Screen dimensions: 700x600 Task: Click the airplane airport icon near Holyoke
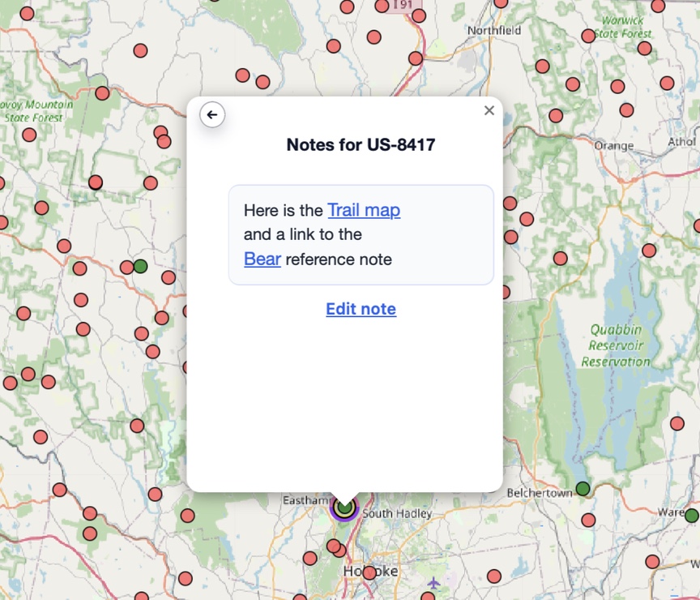coord(434,583)
